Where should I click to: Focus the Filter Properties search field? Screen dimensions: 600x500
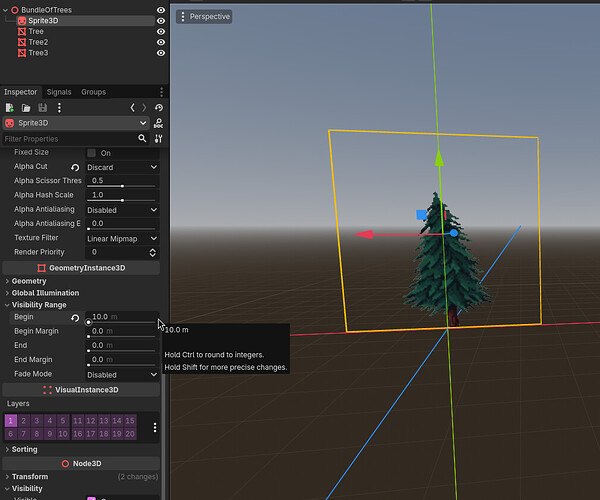(70, 139)
